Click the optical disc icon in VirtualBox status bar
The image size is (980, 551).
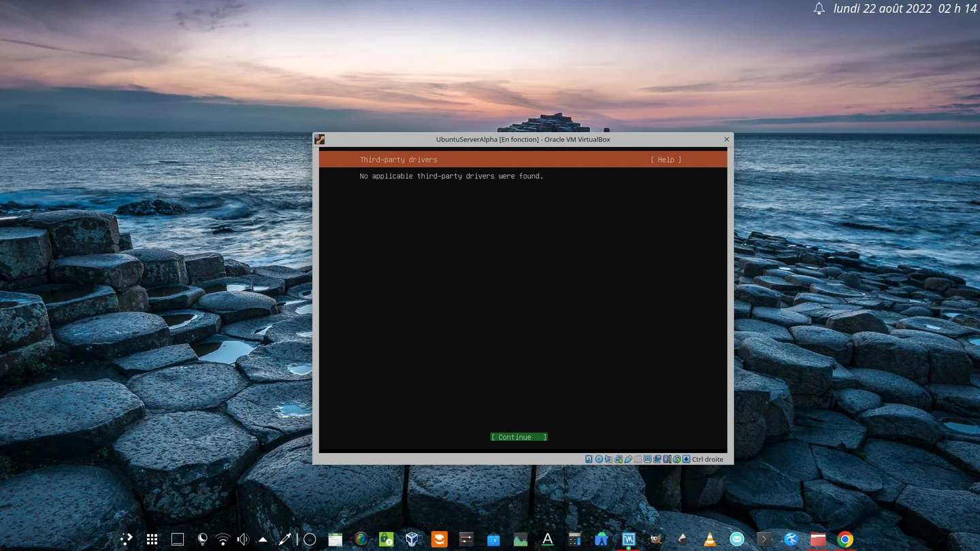coord(599,459)
